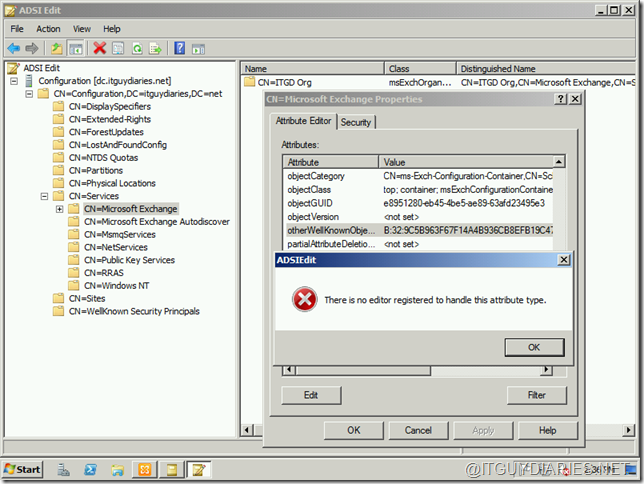
Task: Select CN=Public Key Services node
Action: [x=129, y=260]
